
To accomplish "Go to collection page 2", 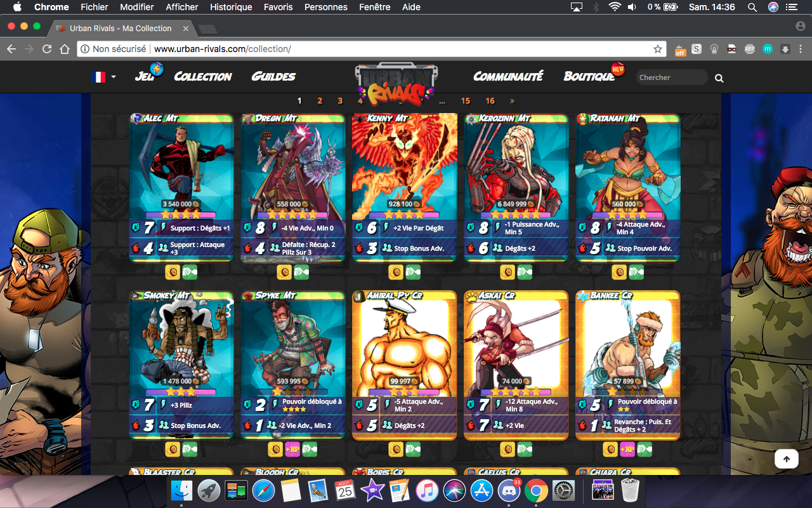I will (320, 101).
